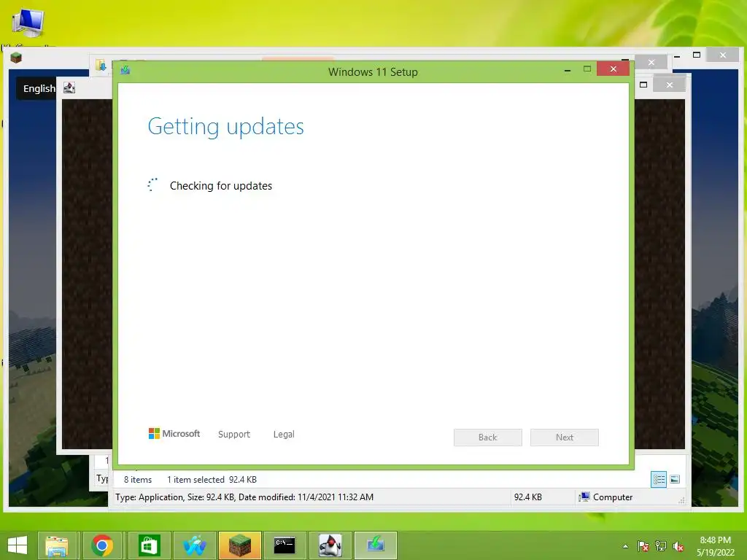The height and width of the screenshot is (560, 747).
Task: Maximize the outermost Minecraft launcher window
Action: [697, 55]
